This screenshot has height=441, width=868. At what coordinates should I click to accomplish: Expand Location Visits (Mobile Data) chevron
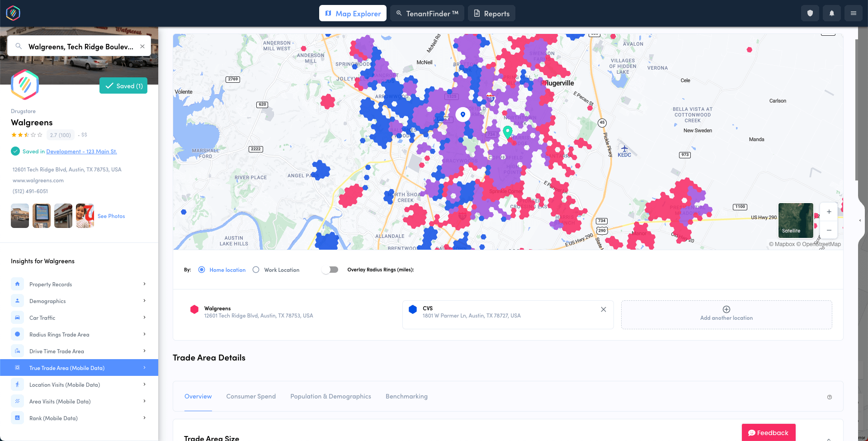[x=144, y=384]
